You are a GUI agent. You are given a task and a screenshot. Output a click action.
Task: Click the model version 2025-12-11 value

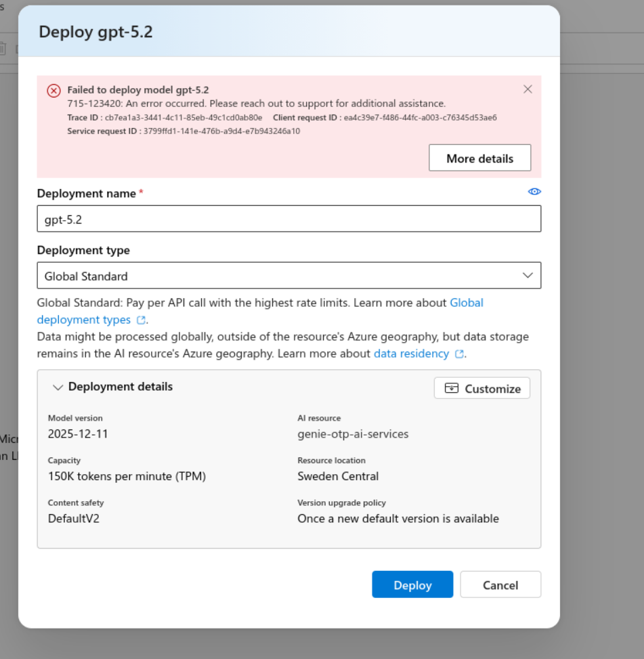coord(78,434)
